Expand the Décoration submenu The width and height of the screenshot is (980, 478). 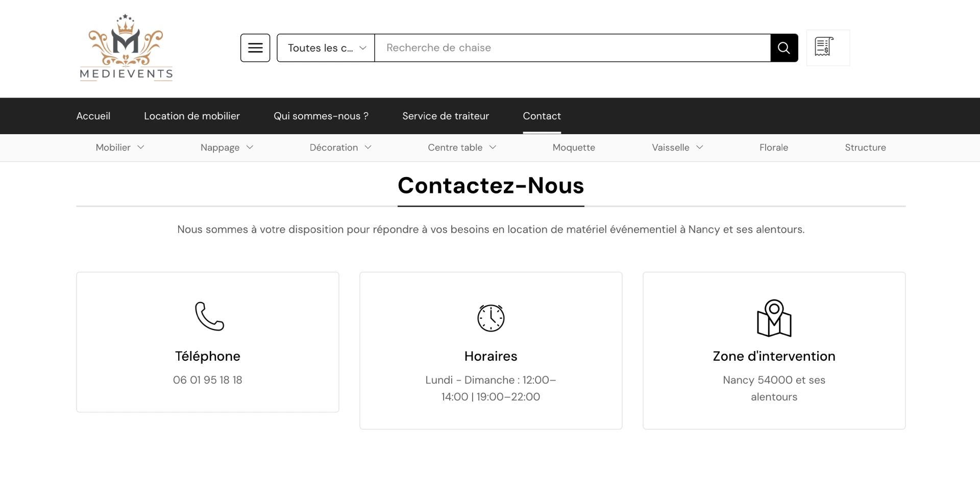(x=340, y=147)
